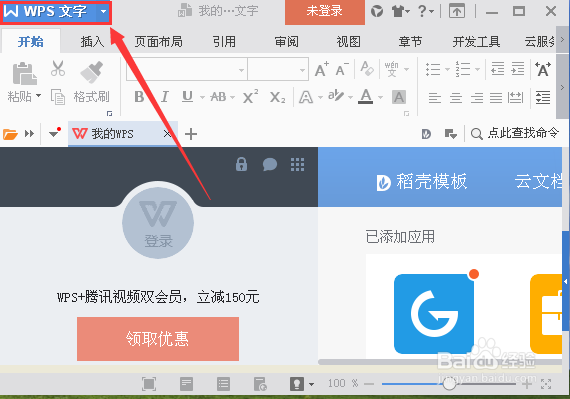570x399 pixels.
Task: Click the Chinese layout A icon
Action: point(543,69)
